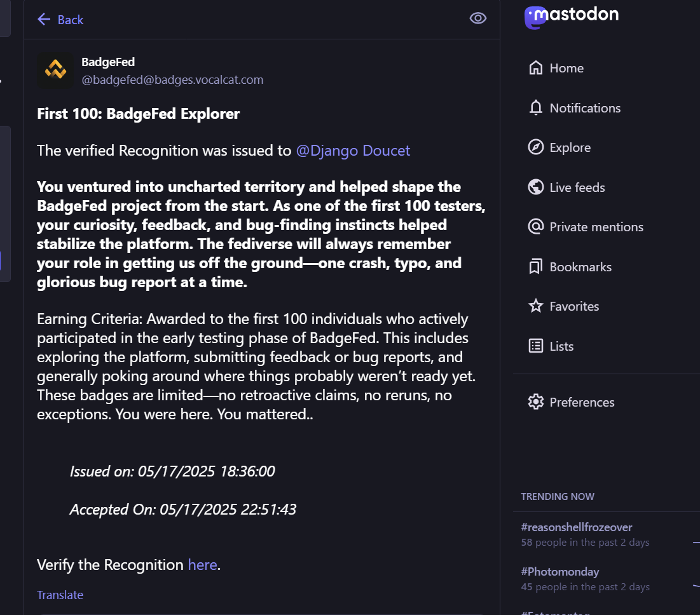Viewport: 700px width, 615px height.
Task: Click the Favorites star icon
Action: 535,306
